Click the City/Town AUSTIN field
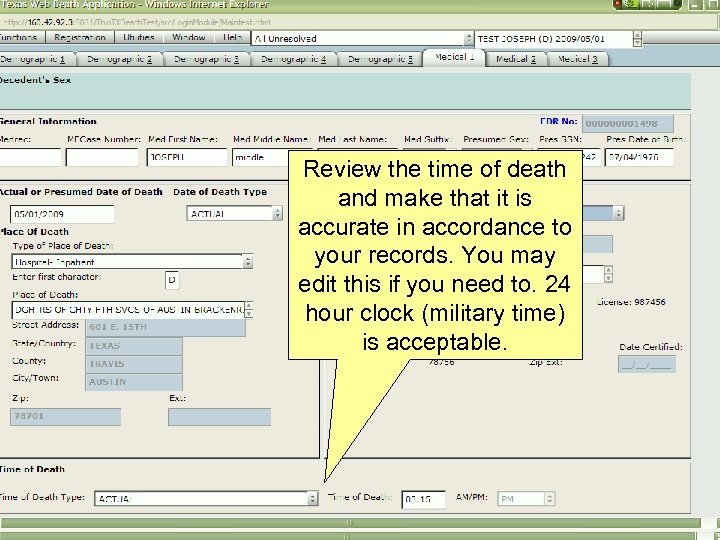 coord(134,382)
